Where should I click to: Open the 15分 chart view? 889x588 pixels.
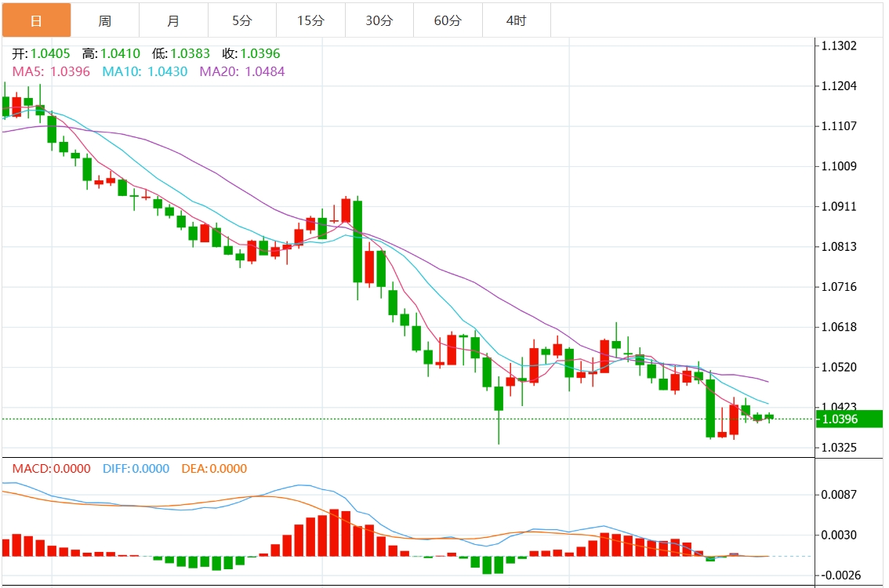tap(310, 20)
